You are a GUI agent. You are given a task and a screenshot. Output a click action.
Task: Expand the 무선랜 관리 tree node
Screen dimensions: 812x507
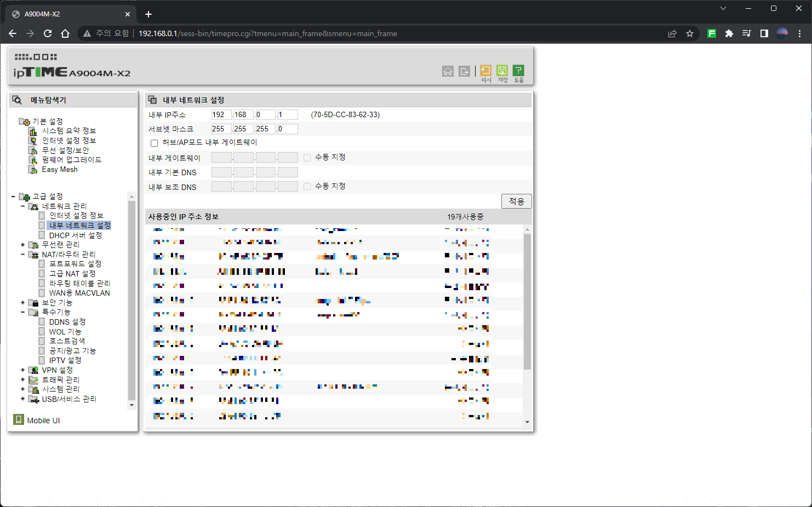[x=22, y=244]
